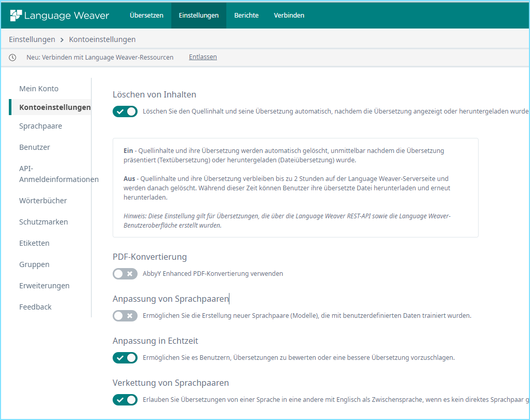Click the vertical scrollbar on the right
Image resolution: width=530 pixels, height=420 pixels.
coord(527,156)
